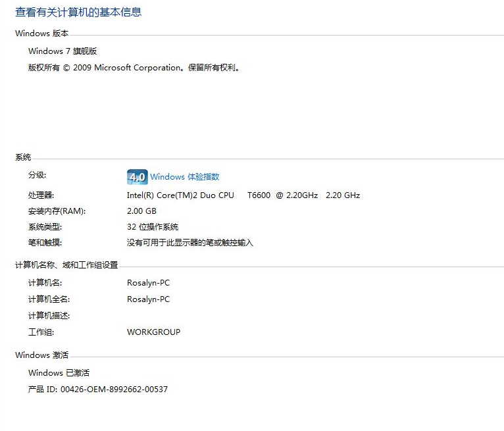Click the Microsoft Corporation copyright line
Viewport: 504px width, 431px height.
134,68
